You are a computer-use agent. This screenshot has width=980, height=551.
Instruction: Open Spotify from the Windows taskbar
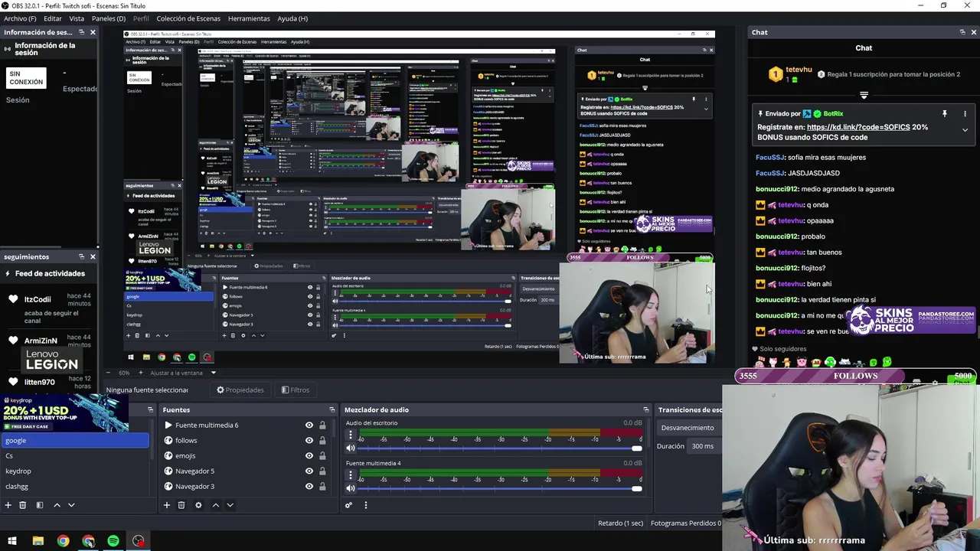point(113,541)
